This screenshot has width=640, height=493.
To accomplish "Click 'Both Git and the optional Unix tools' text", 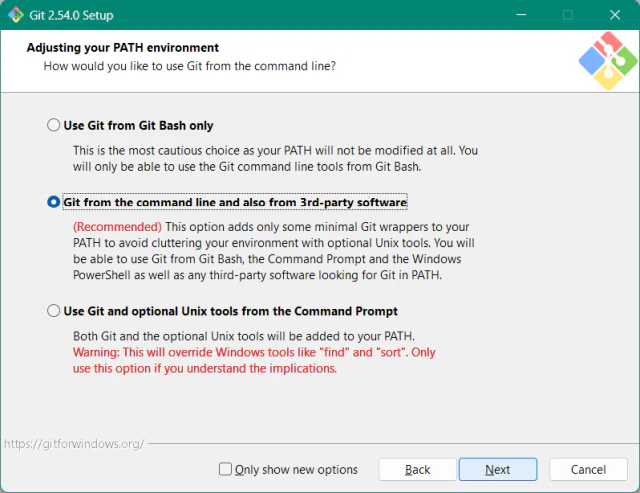I will (x=244, y=336).
